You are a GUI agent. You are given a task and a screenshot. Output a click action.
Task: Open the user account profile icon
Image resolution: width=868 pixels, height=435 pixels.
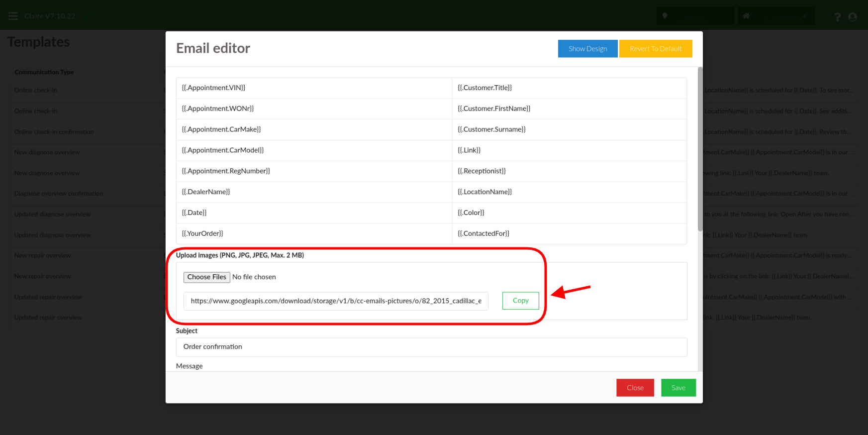[853, 17]
